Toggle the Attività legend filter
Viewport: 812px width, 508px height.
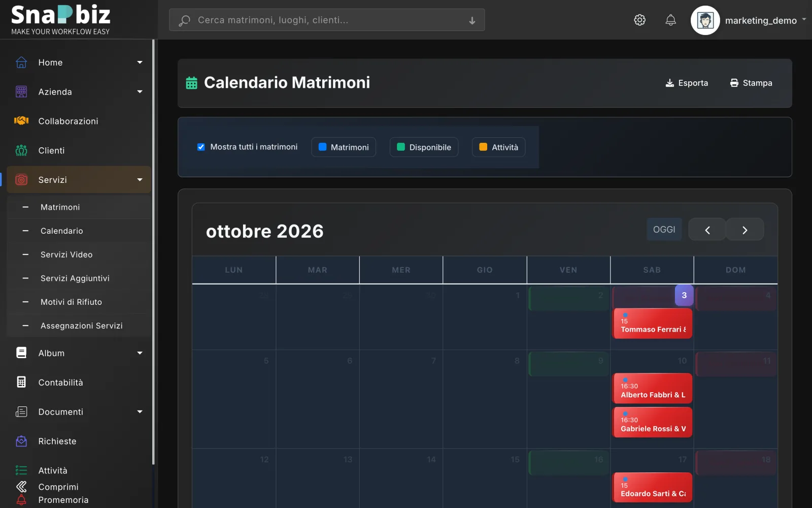click(x=498, y=147)
